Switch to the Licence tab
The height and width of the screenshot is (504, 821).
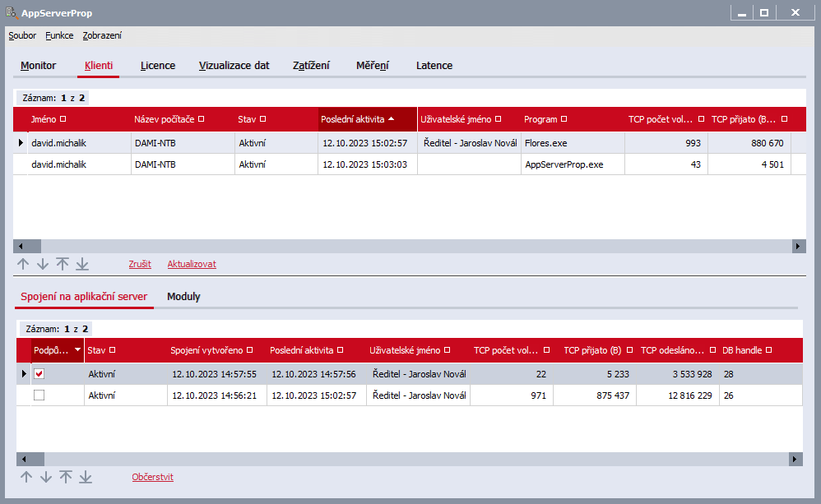[158, 66]
